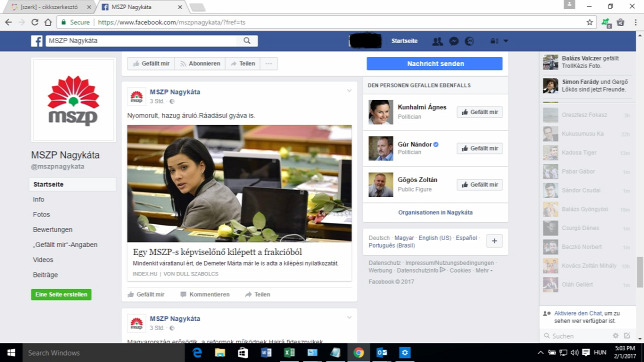Share post with Teilen under article
Screen dimensions: 644x362
click(x=258, y=295)
